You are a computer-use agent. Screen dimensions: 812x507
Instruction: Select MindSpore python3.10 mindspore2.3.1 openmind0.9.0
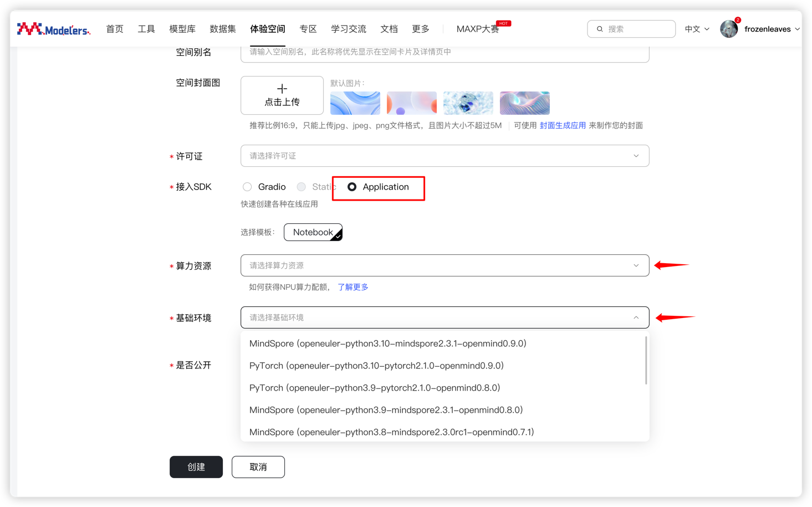(x=445, y=344)
